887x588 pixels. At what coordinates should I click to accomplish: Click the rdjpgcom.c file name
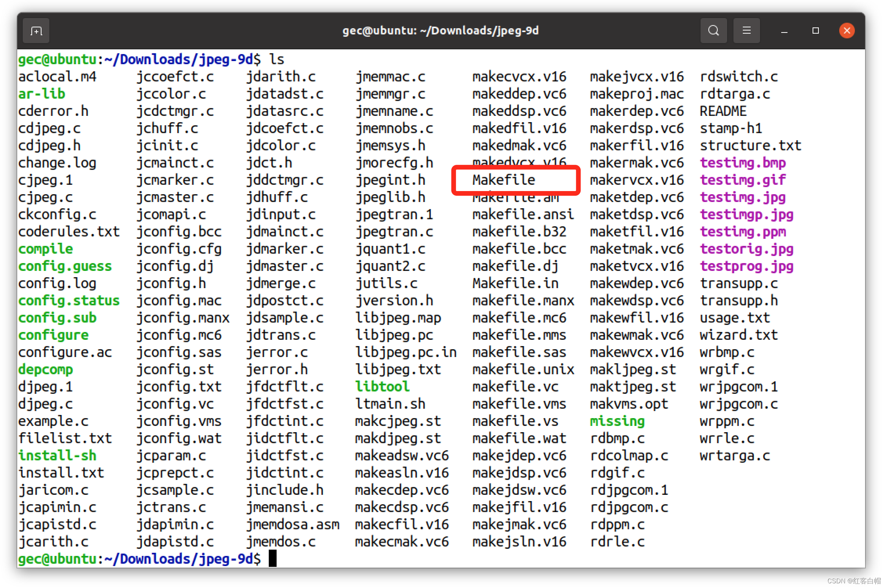(629, 507)
